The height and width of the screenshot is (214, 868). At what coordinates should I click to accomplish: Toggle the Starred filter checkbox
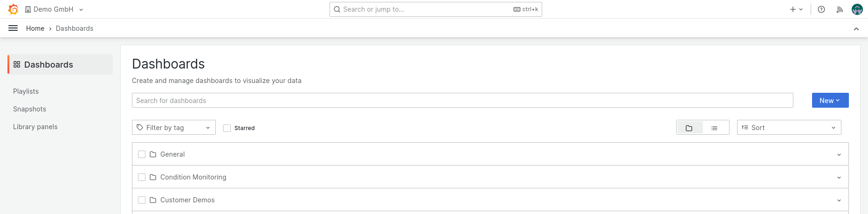click(x=227, y=128)
